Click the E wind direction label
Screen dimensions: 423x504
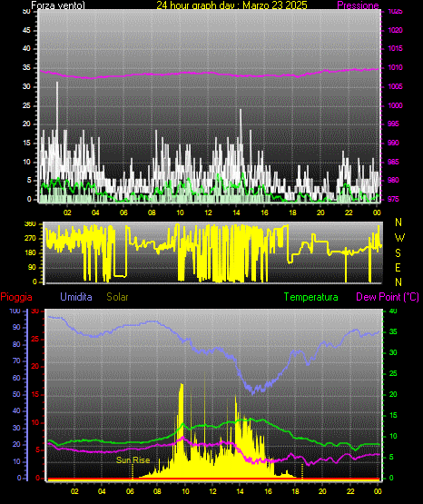(x=398, y=267)
